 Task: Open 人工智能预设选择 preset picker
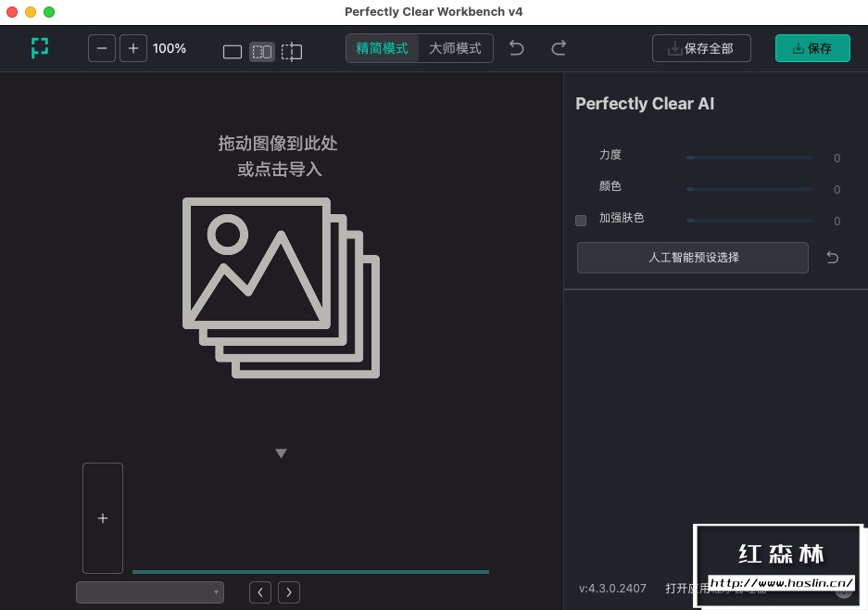tap(693, 258)
